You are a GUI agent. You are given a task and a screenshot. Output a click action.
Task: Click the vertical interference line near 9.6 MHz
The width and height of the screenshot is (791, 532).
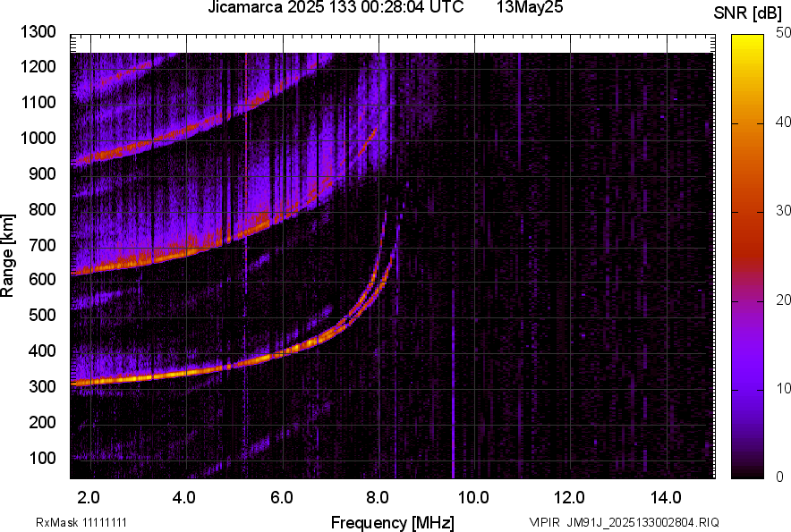click(x=453, y=384)
